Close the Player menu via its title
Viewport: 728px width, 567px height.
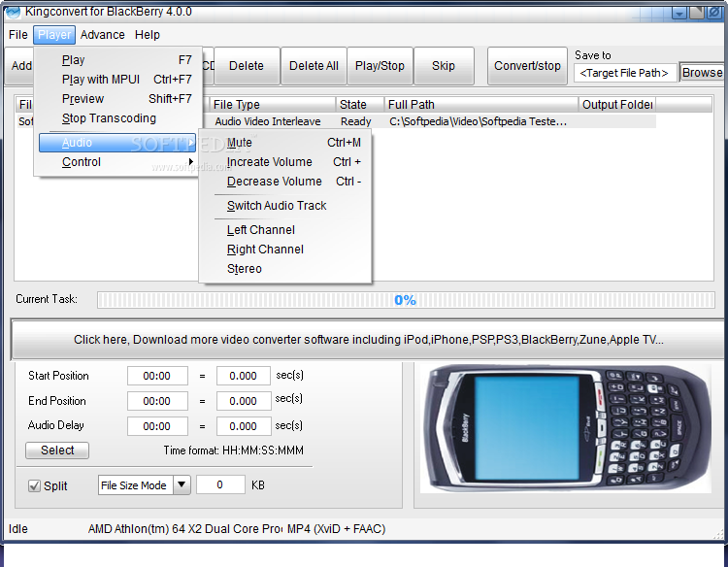54,35
